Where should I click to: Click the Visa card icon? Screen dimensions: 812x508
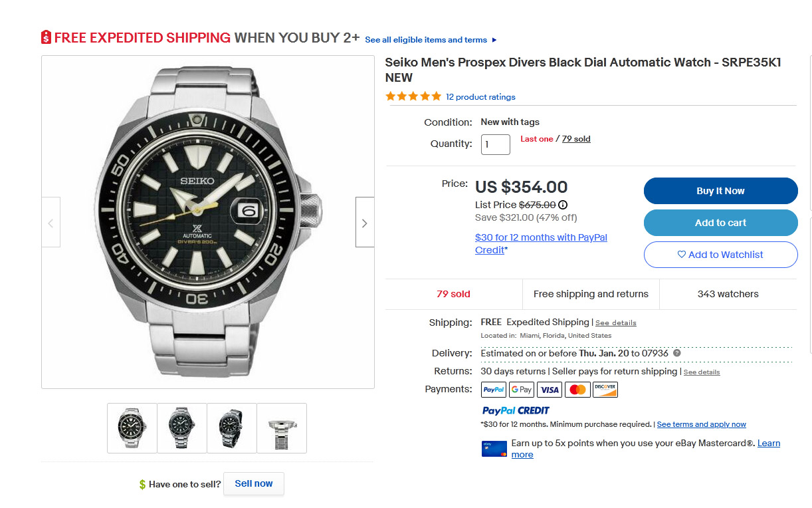pos(550,390)
